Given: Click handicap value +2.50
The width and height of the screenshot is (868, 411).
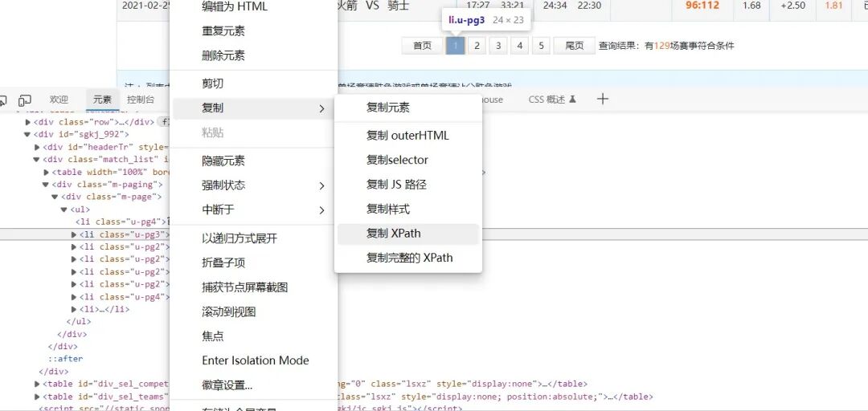Looking at the screenshot, I should pos(792,6).
